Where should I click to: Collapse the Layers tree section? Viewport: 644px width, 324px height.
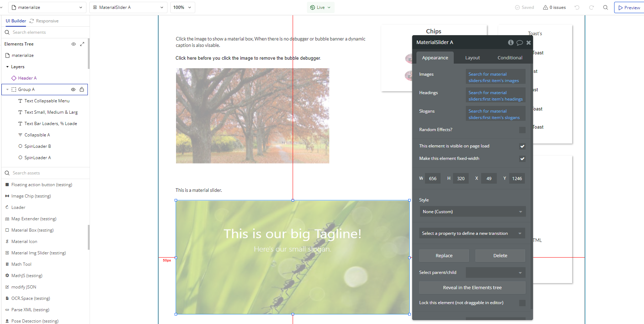click(x=7, y=66)
